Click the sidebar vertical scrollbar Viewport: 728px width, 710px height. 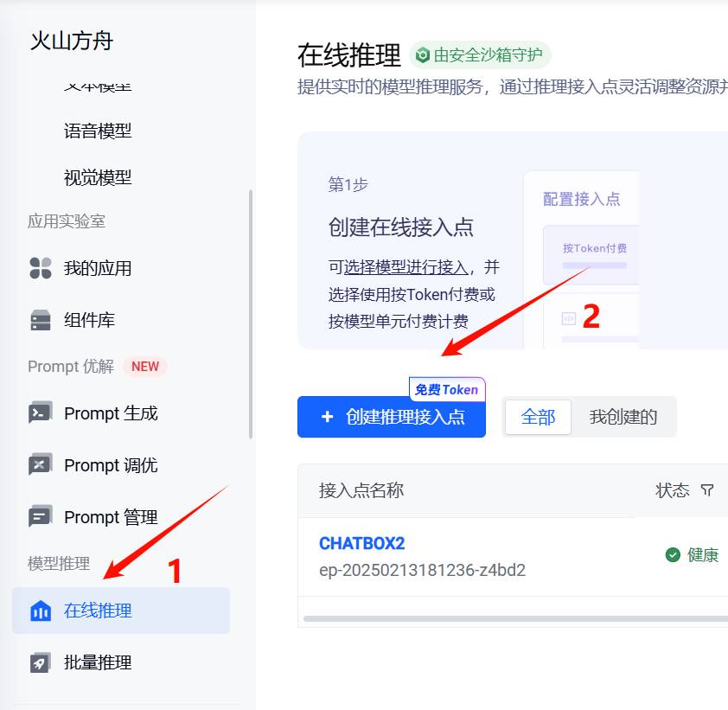tap(251, 314)
